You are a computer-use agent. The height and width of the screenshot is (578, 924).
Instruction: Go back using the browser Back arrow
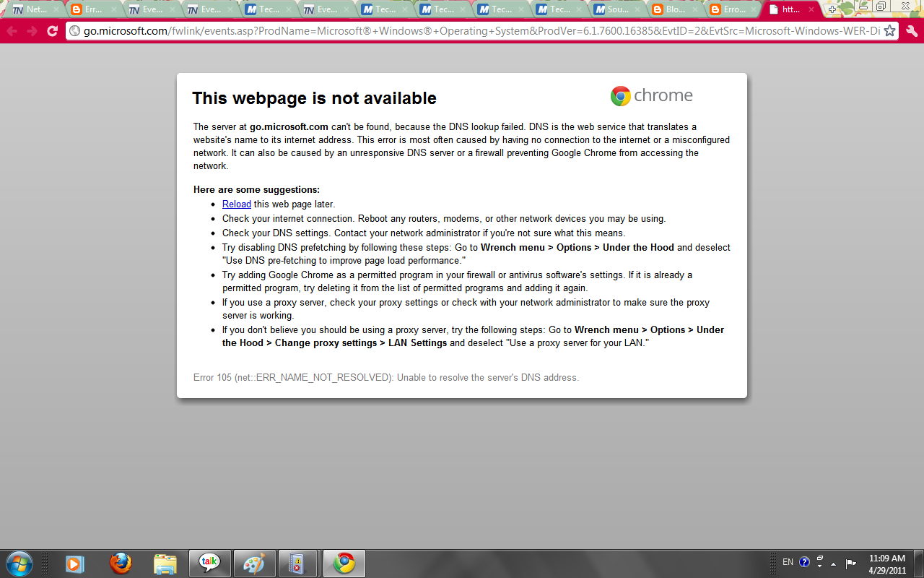click(12, 31)
